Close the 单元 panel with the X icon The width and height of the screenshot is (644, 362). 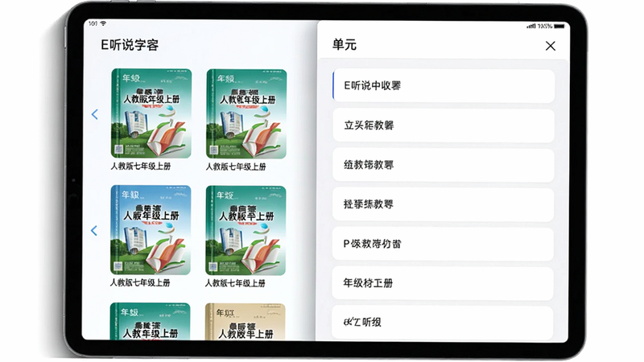(550, 46)
